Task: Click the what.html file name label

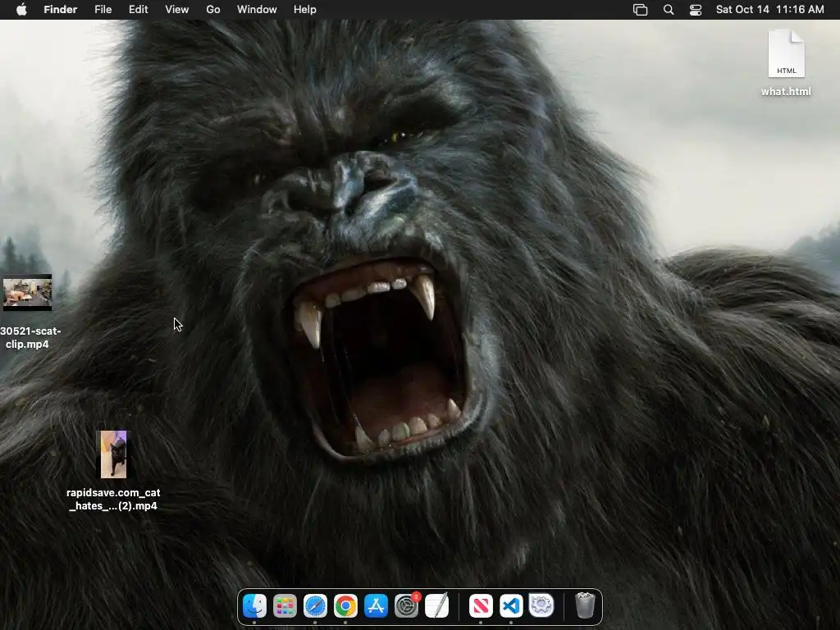Action: pyautogui.click(x=786, y=92)
